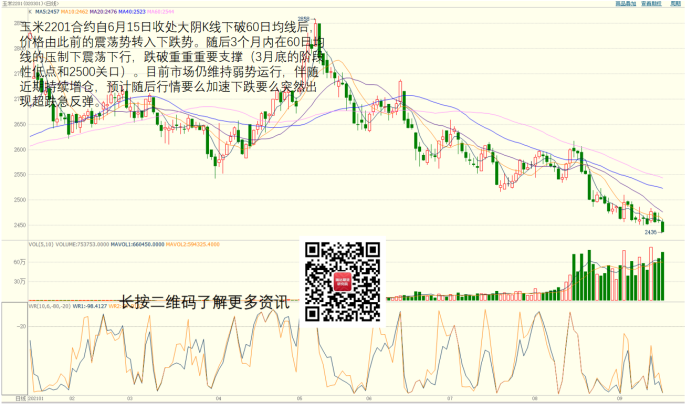Click the 2830 high price marker
Image resolution: width=692 pixels, height=406 pixels.
pyautogui.click(x=302, y=19)
